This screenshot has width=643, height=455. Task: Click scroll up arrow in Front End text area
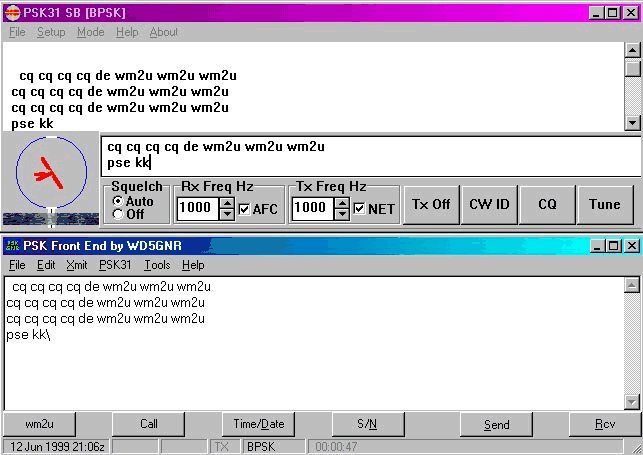point(632,285)
